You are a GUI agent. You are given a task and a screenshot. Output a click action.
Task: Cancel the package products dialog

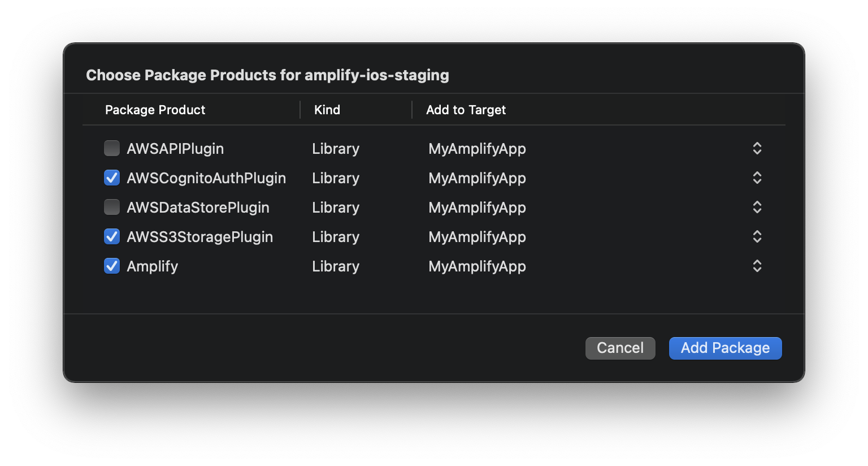point(620,348)
